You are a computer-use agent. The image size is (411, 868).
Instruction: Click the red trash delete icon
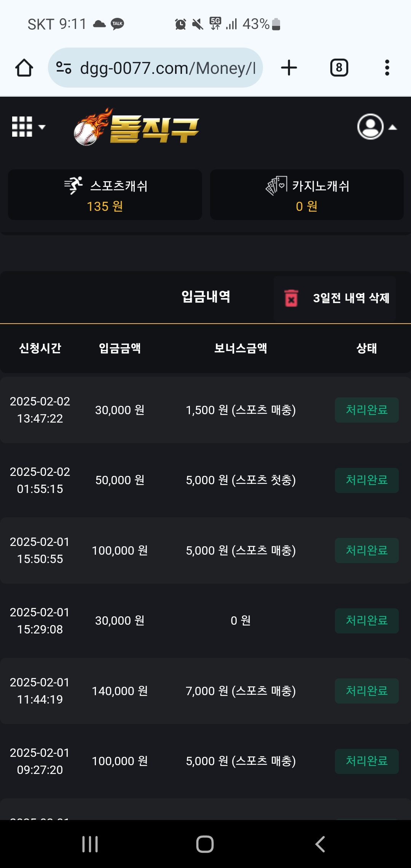tap(291, 298)
